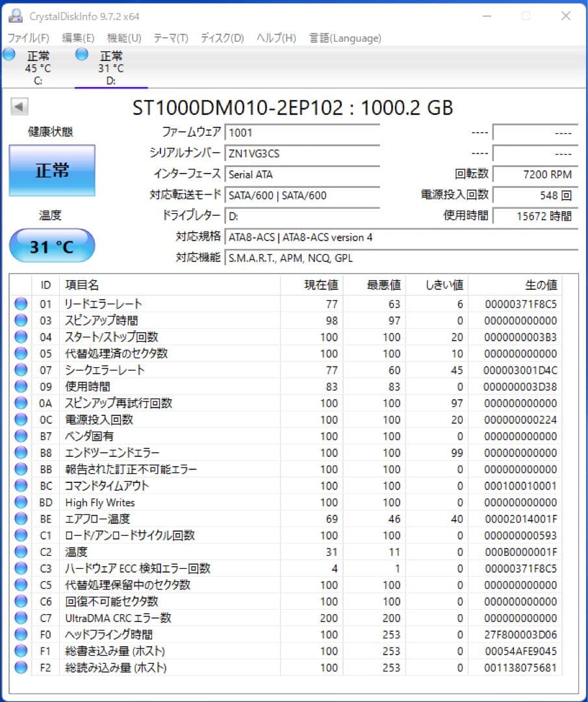Open the 言語(Language) menu
This screenshot has width=588, height=702.
pyautogui.click(x=343, y=38)
